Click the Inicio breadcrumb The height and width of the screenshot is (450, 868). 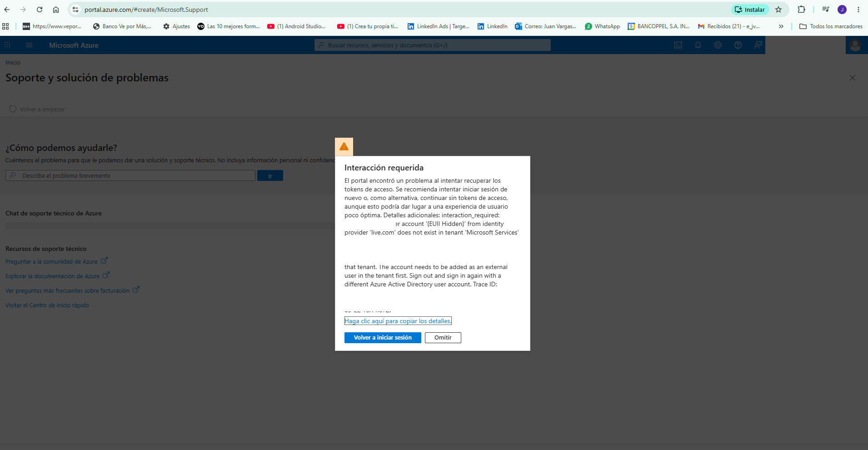tap(13, 62)
